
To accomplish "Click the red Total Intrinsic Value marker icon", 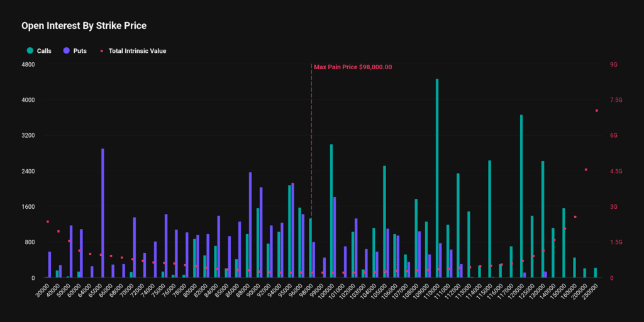I will pyautogui.click(x=102, y=51).
